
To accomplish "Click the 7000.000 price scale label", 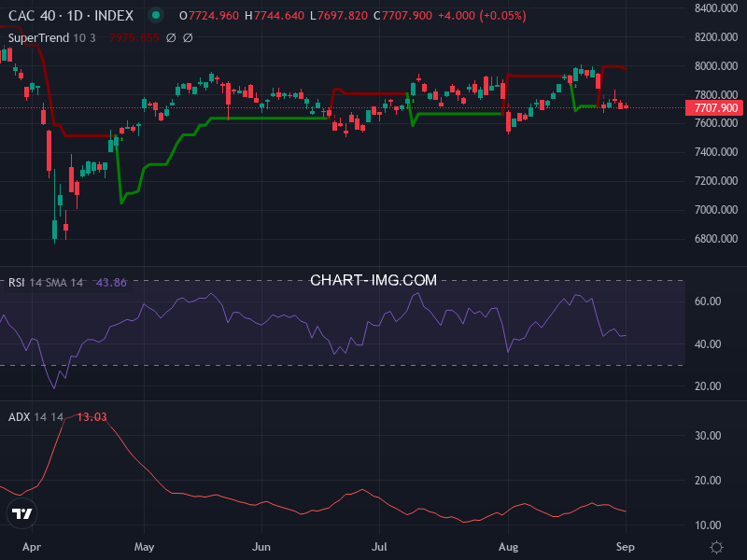I will point(716,210).
